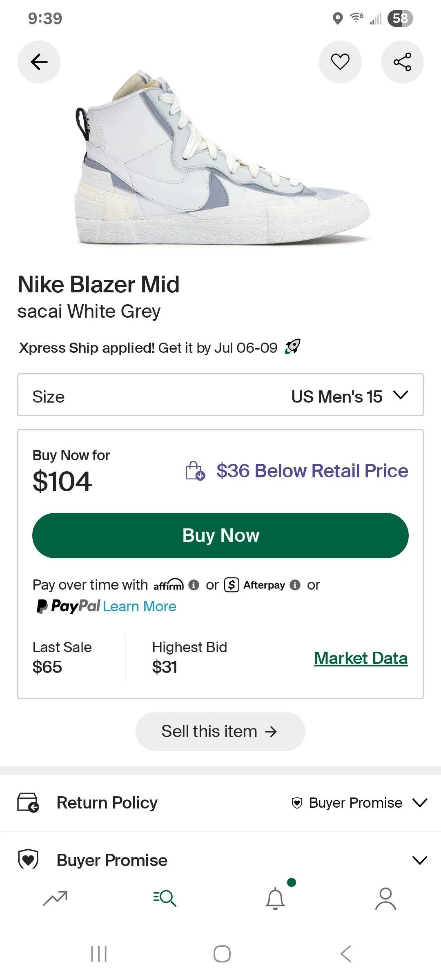Expand the Return Policy section
The width and height of the screenshot is (441, 980).
click(x=220, y=803)
